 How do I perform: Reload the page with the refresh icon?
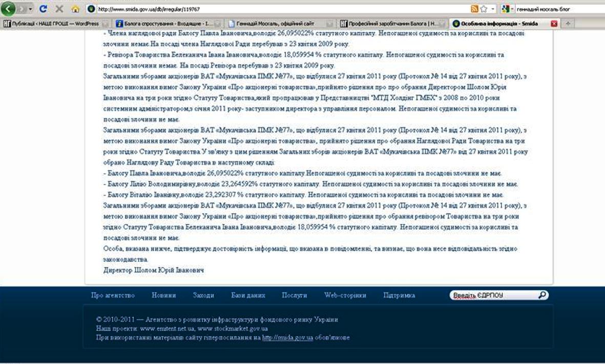point(43,9)
